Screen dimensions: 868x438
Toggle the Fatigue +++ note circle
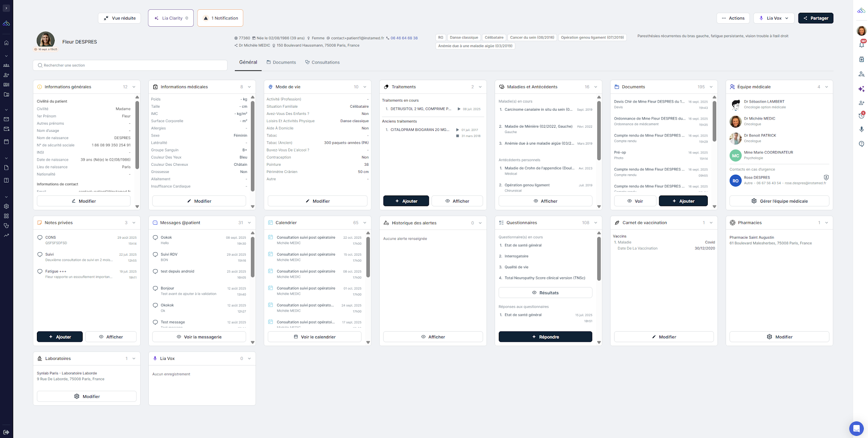coord(40,271)
